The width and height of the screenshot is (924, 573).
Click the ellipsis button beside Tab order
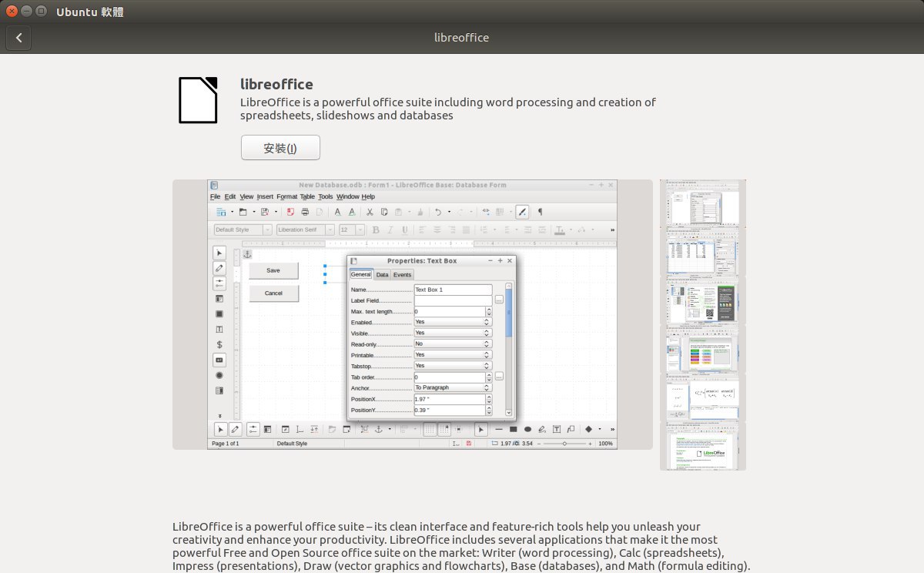(499, 377)
